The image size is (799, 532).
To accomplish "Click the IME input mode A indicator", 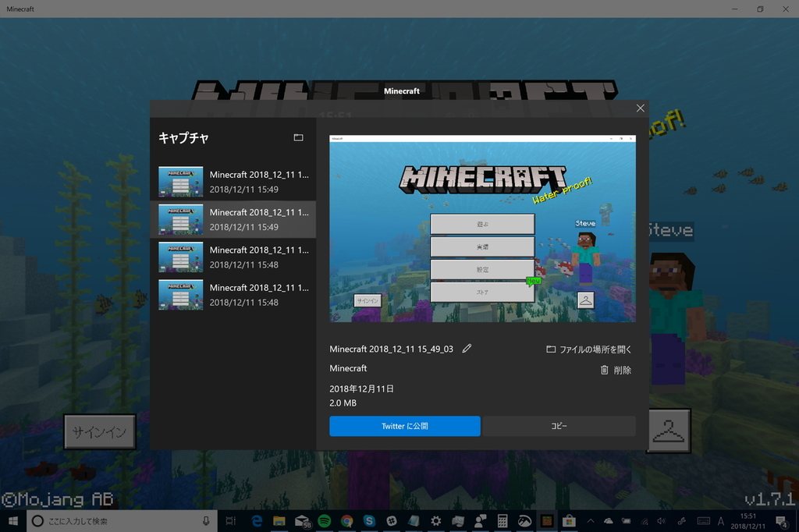I will 720,521.
